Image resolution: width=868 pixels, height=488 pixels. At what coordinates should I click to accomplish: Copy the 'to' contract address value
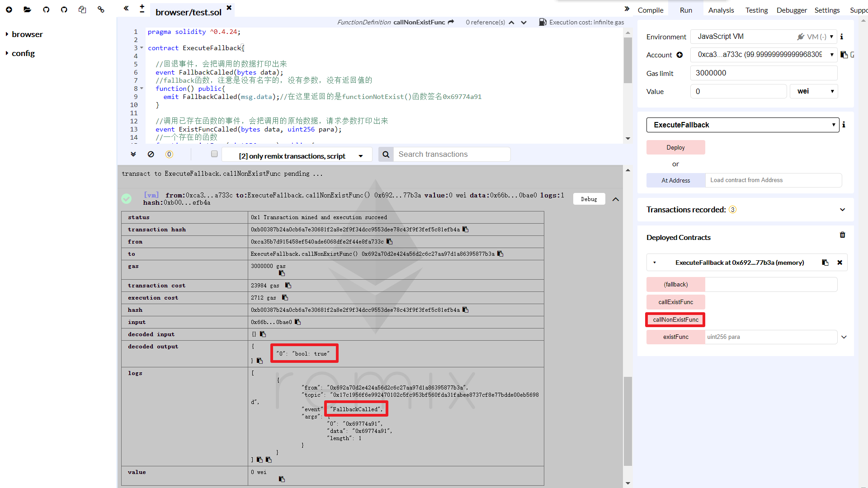pyautogui.click(x=500, y=254)
